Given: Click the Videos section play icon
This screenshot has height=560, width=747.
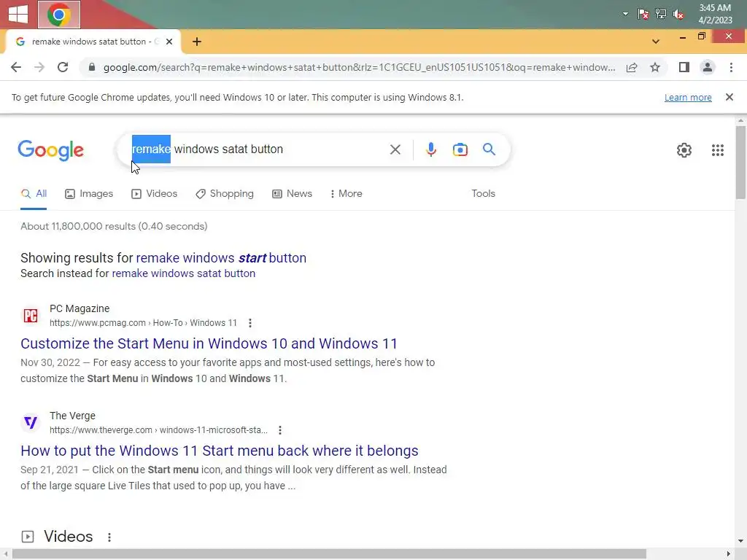Looking at the screenshot, I should (28, 537).
